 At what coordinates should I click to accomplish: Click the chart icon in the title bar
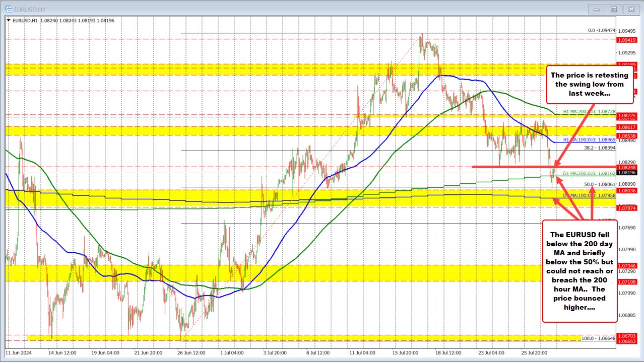(9, 9)
